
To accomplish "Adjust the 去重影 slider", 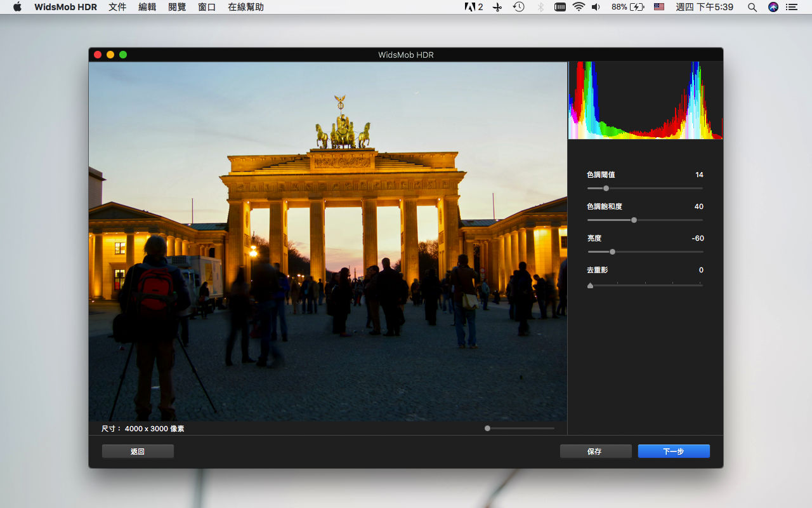I will [x=645, y=284].
